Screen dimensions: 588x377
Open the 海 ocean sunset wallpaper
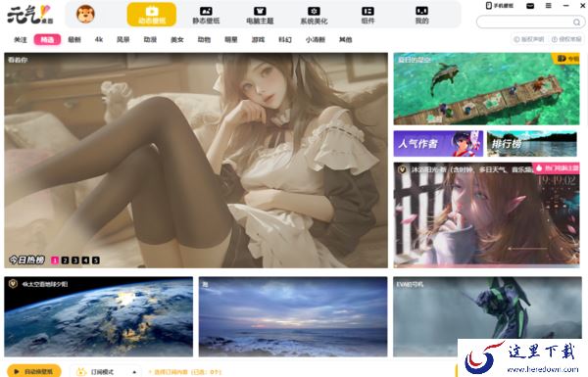[293, 316]
